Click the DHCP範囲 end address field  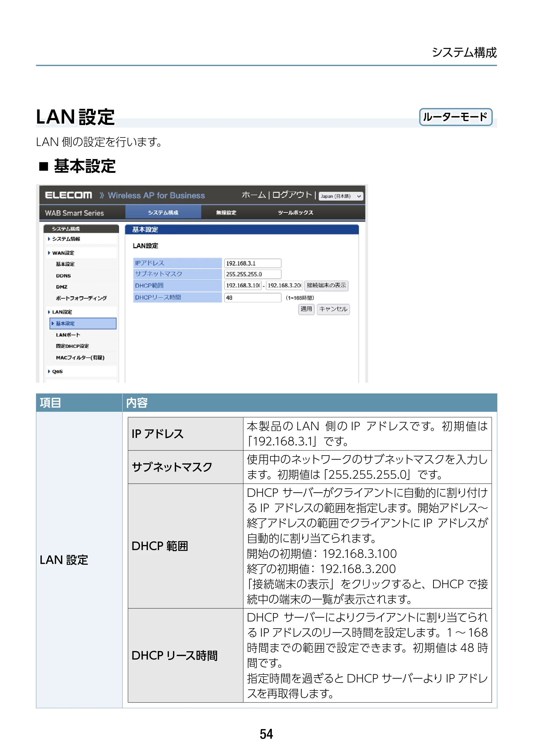284,286
